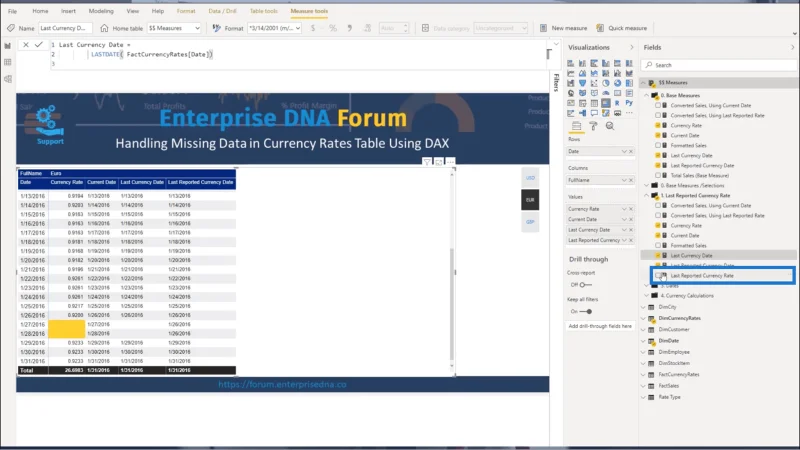Click the Quick measure button

click(621, 28)
